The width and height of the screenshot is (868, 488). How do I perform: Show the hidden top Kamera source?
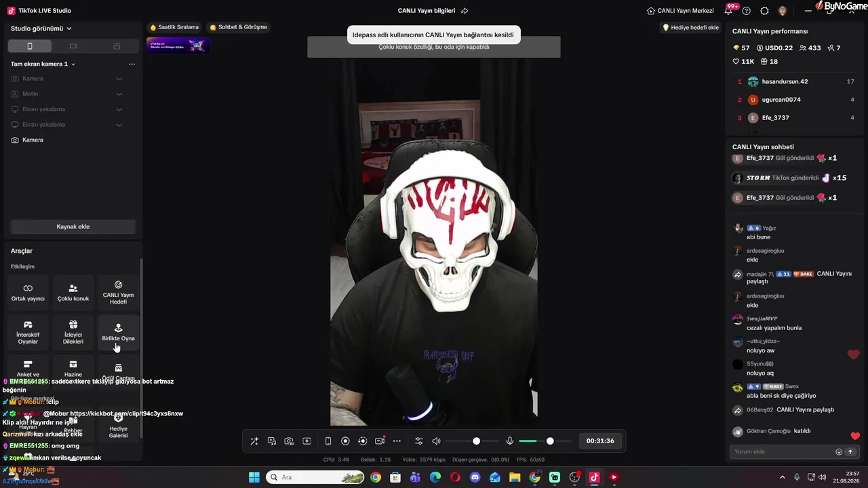119,79
